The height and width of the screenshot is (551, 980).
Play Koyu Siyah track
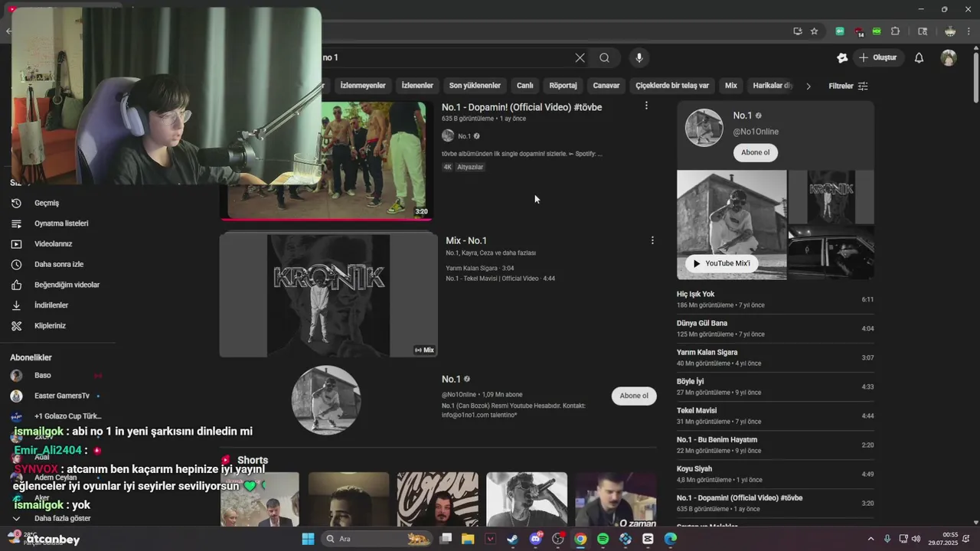(775, 474)
